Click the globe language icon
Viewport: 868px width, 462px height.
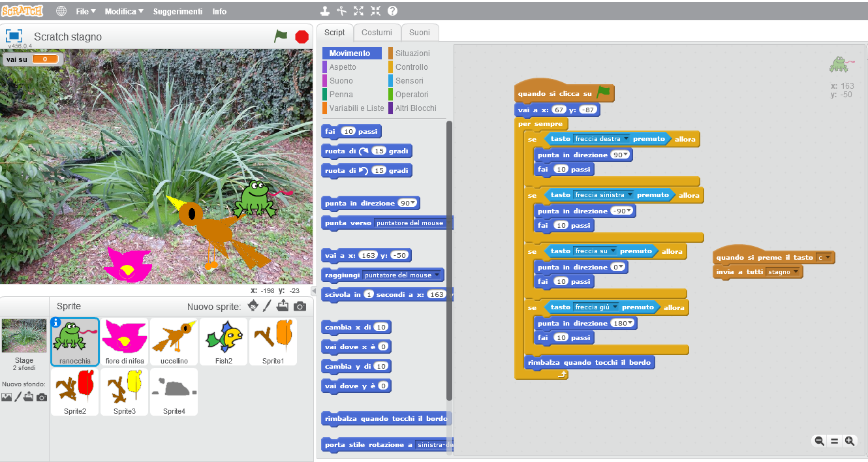pos(61,11)
